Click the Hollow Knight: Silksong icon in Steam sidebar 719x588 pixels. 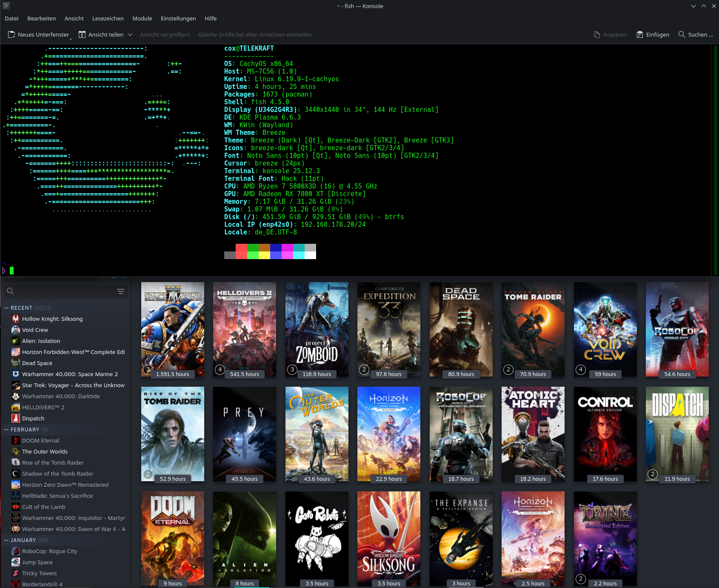pos(16,319)
